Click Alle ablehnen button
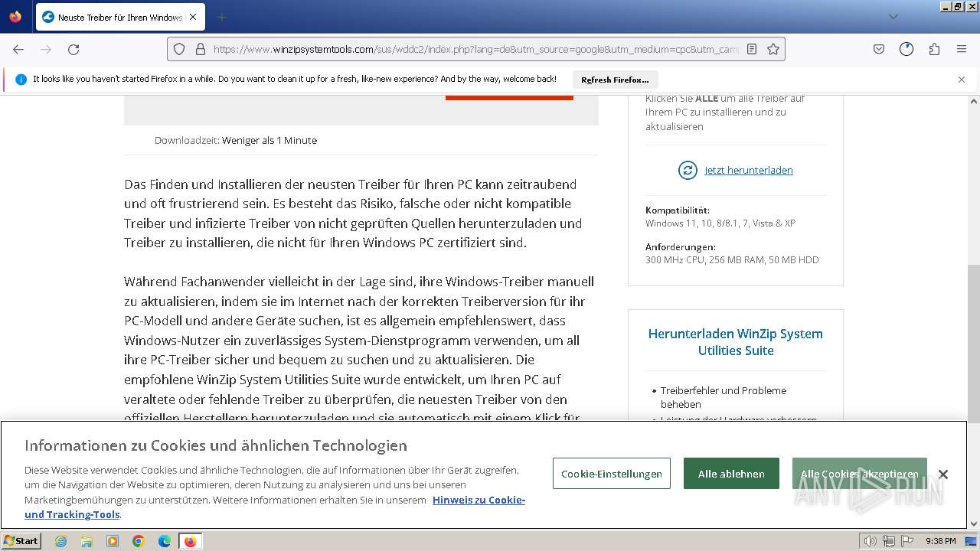The image size is (980, 551). [x=731, y=474]
